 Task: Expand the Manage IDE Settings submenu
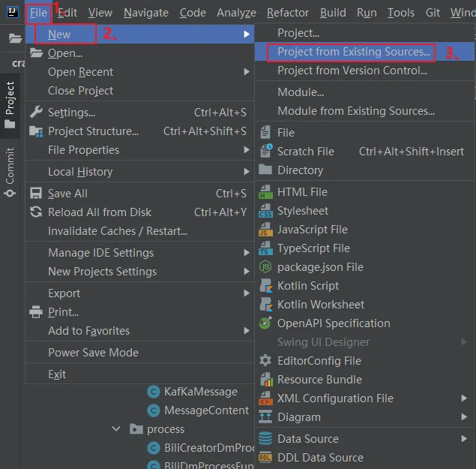tap(247, 253)
